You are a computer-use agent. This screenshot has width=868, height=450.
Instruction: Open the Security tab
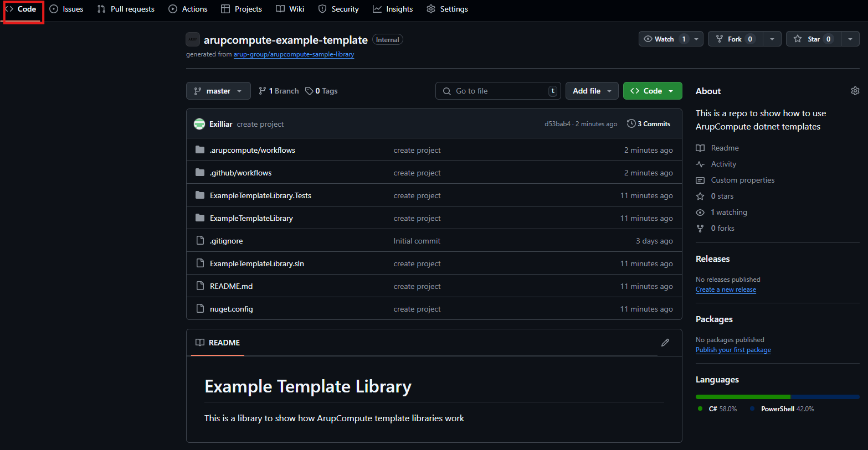click(338, 9)
